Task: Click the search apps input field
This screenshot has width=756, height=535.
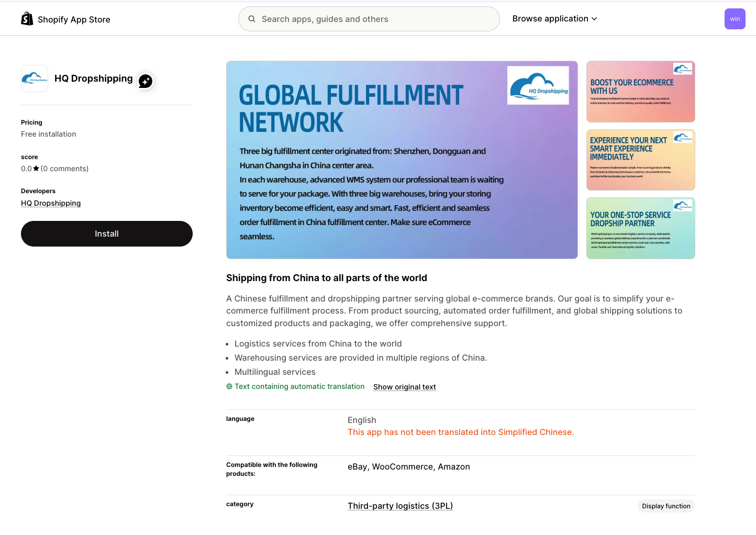Action: click(x=369, y=18)
